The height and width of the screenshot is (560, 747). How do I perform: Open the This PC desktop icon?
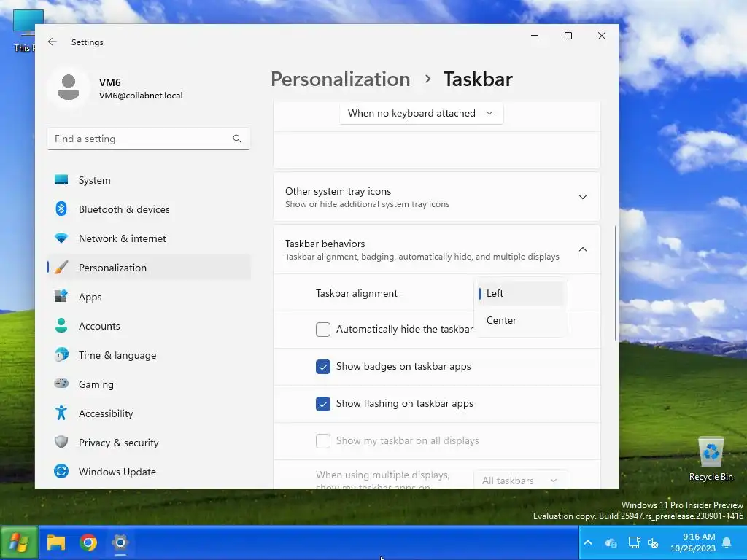click(x=24, y=31)
